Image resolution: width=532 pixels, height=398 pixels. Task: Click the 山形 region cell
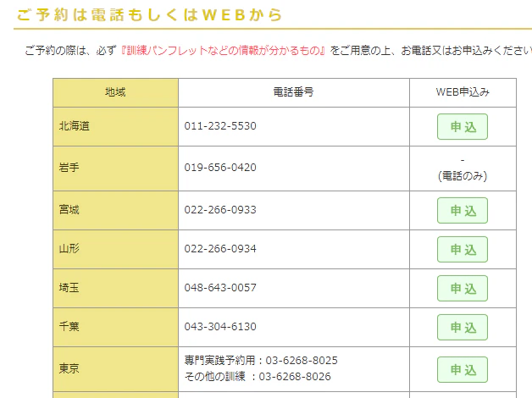(x=116, y=250)
